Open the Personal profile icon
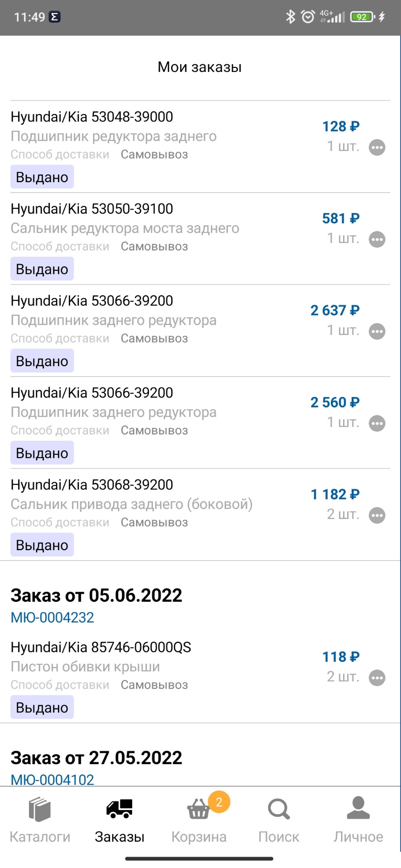The image size is (401, 868). [358, 808]
